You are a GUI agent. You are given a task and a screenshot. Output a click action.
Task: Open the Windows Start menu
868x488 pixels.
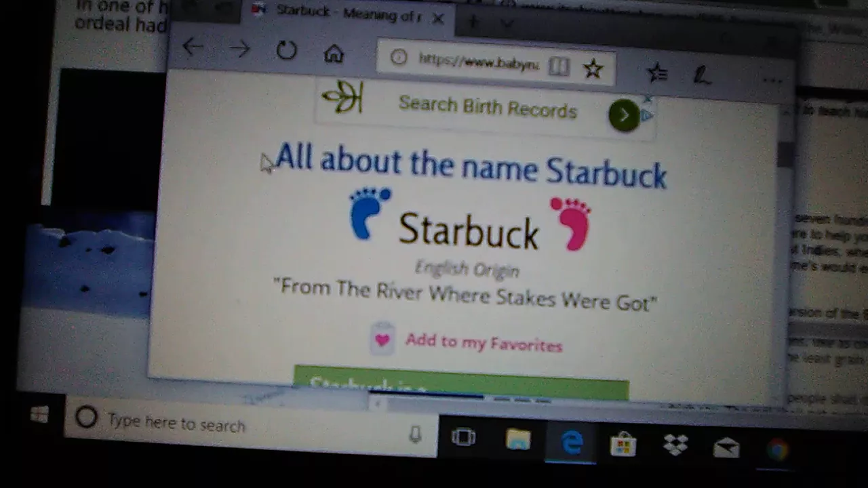[39, 414]
